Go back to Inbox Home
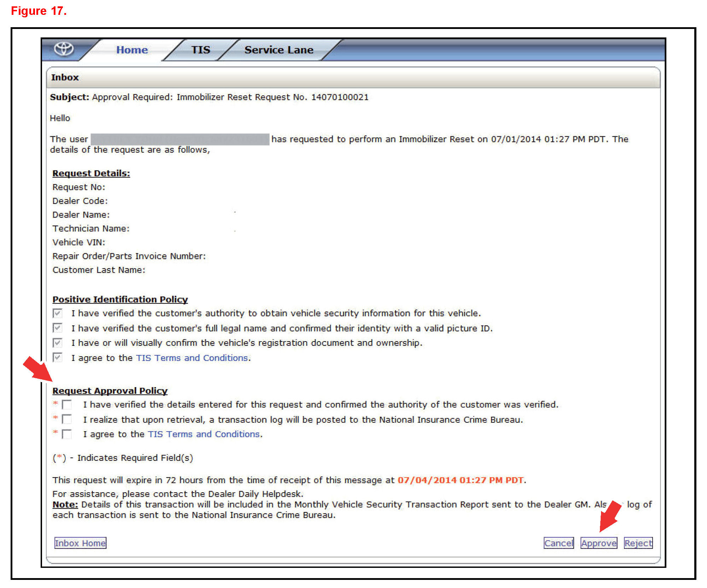 click(80, 543)
